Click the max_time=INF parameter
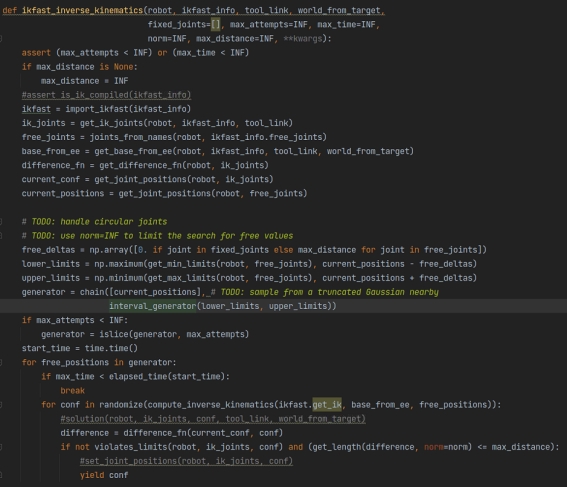 tap(346, 25)
